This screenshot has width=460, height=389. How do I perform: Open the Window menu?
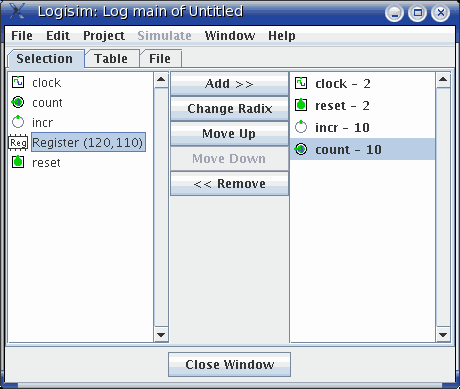point(230,35)
